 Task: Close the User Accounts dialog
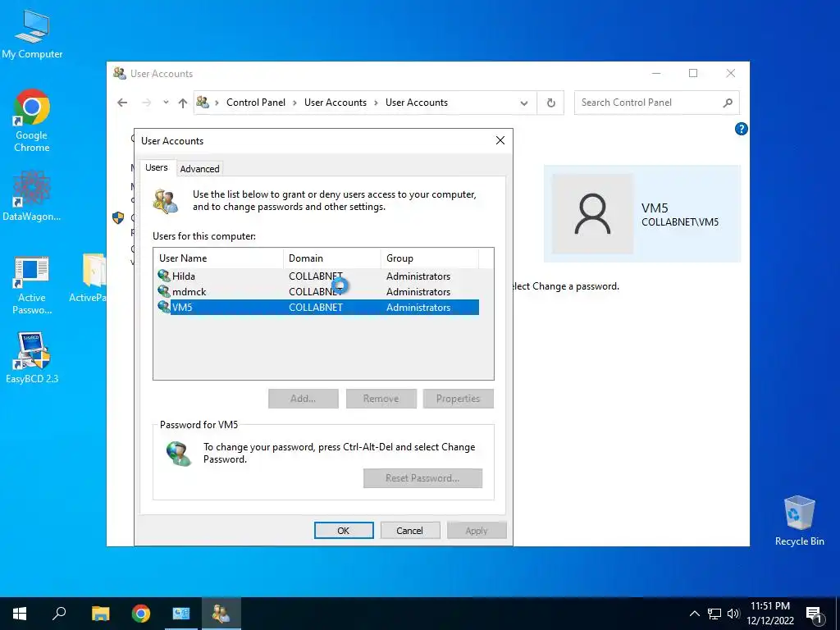pyautogui.click(x=500, y=140)
